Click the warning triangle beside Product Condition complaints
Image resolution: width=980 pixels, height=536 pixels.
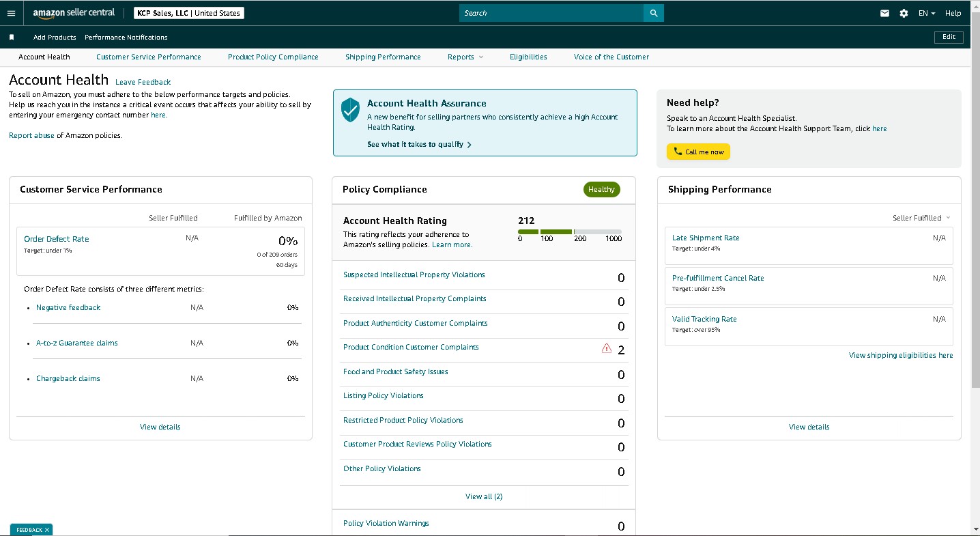(607, 348)
